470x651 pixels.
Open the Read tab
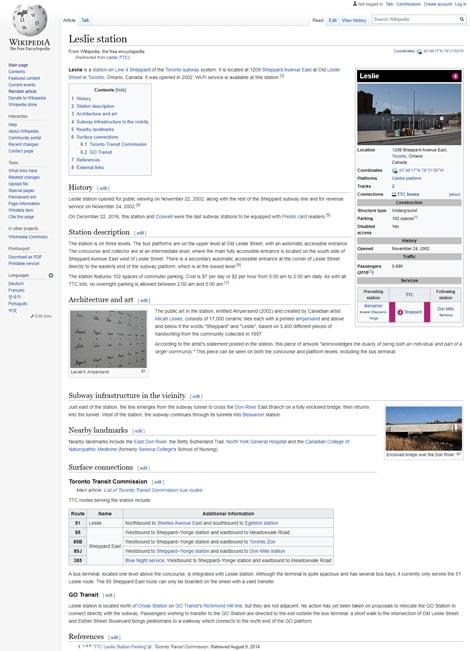pos(318,20)
